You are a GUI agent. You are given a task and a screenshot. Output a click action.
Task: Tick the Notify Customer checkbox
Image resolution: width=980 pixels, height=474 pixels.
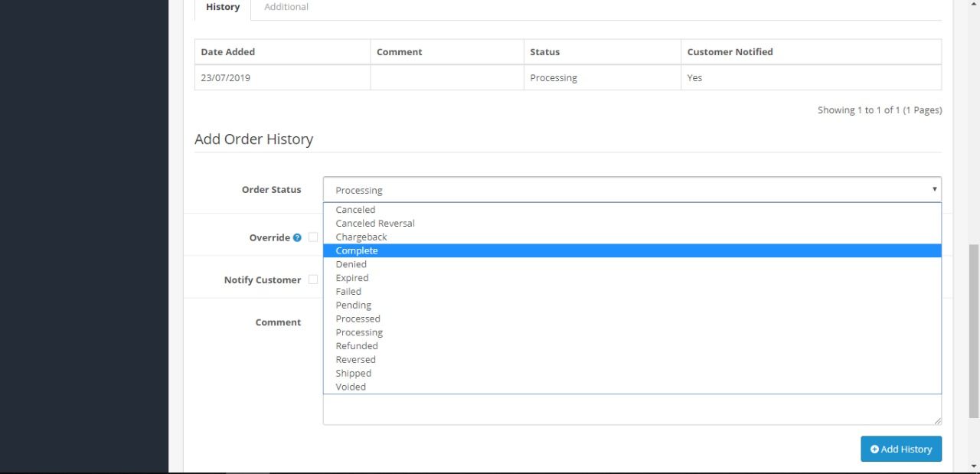pos(313,279)
